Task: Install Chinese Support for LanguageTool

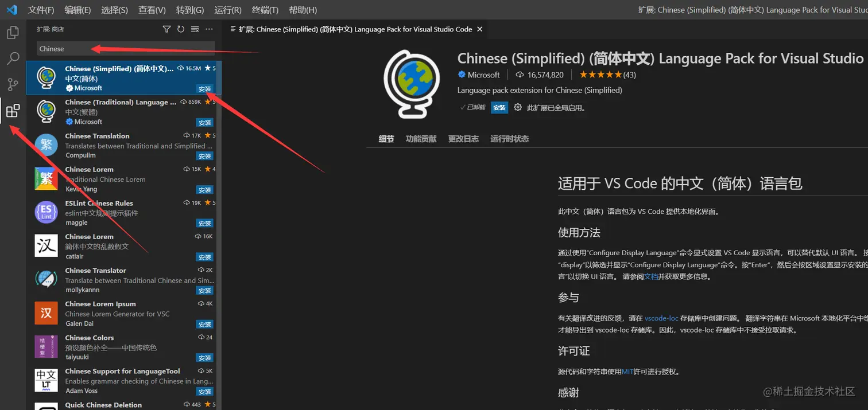Action: 205,392
